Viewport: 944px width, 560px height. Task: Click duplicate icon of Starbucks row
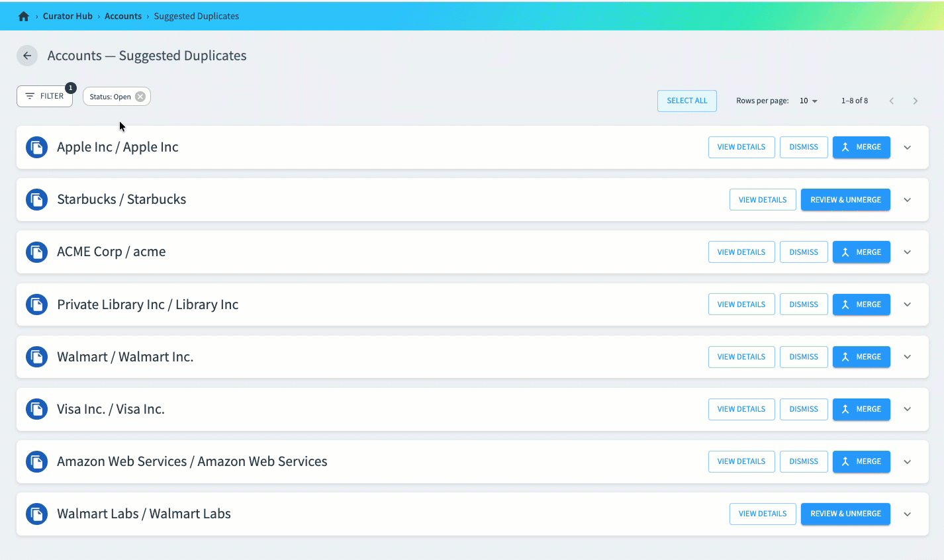point(36,199)
